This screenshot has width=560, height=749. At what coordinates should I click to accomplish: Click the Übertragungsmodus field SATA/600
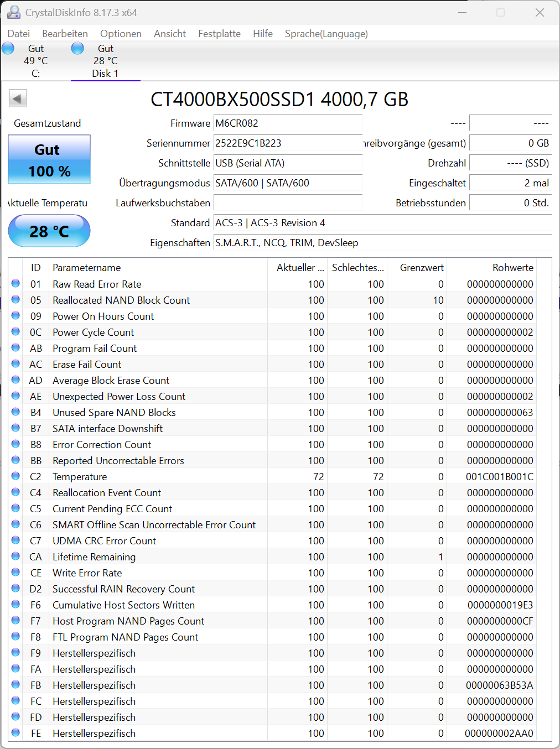pos(288,183)
